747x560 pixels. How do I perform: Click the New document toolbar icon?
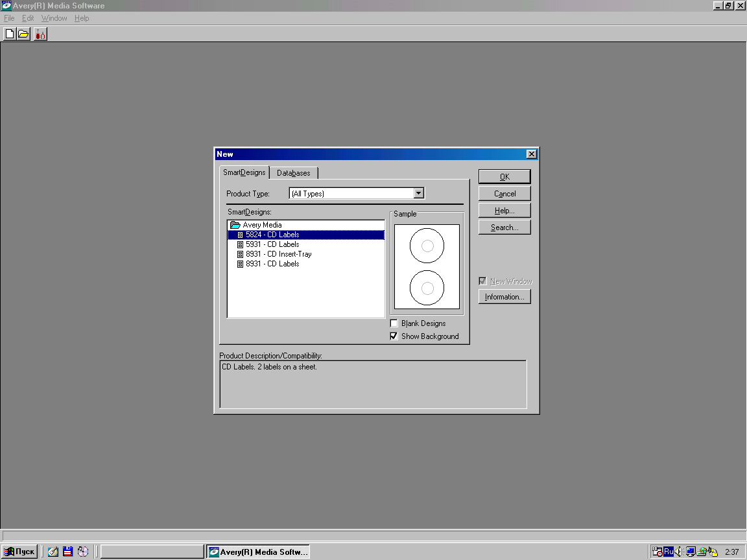[x=10, y=34]
